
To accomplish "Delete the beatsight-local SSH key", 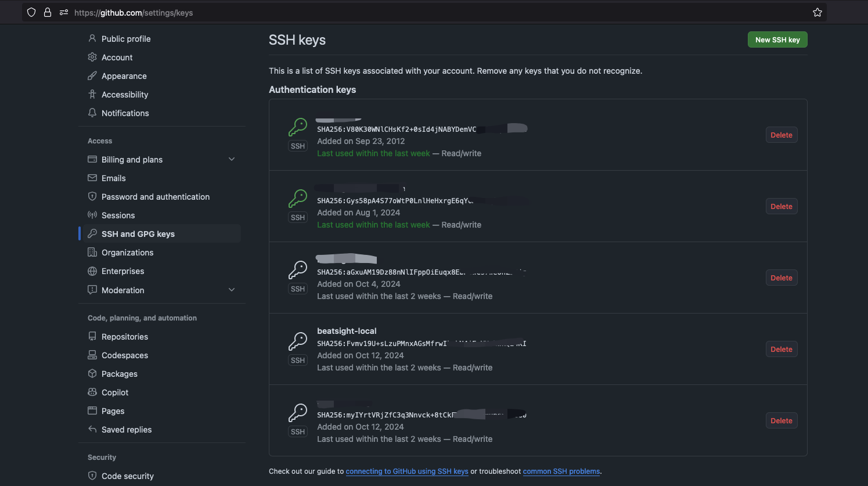I will click(x=781, y=349).
